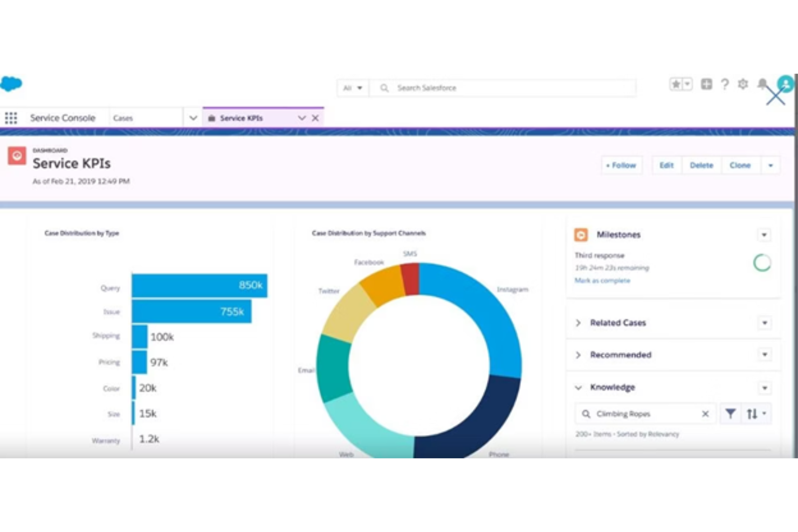This screenshot has width=798, height=532.
Task: Click the Help question mark icon
Action: [x=725, y=84]
